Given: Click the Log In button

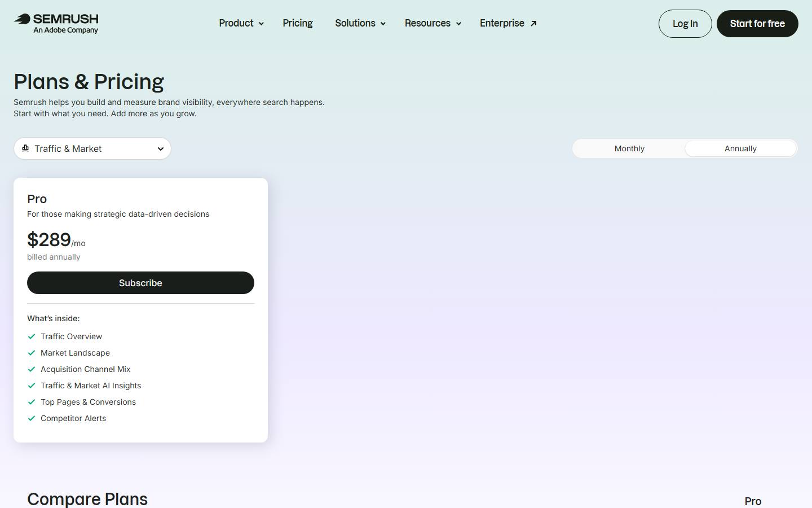Looking at the screenshot, I should (685, 24).
